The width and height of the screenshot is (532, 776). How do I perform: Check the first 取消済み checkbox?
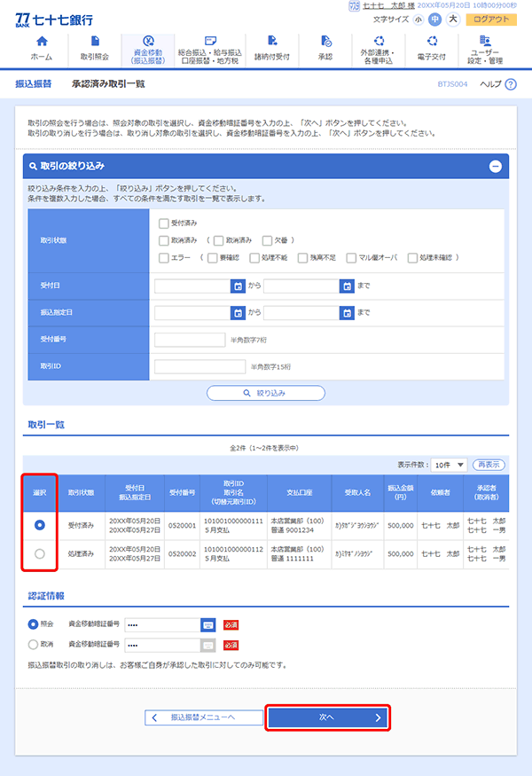[x=164, y=240]
